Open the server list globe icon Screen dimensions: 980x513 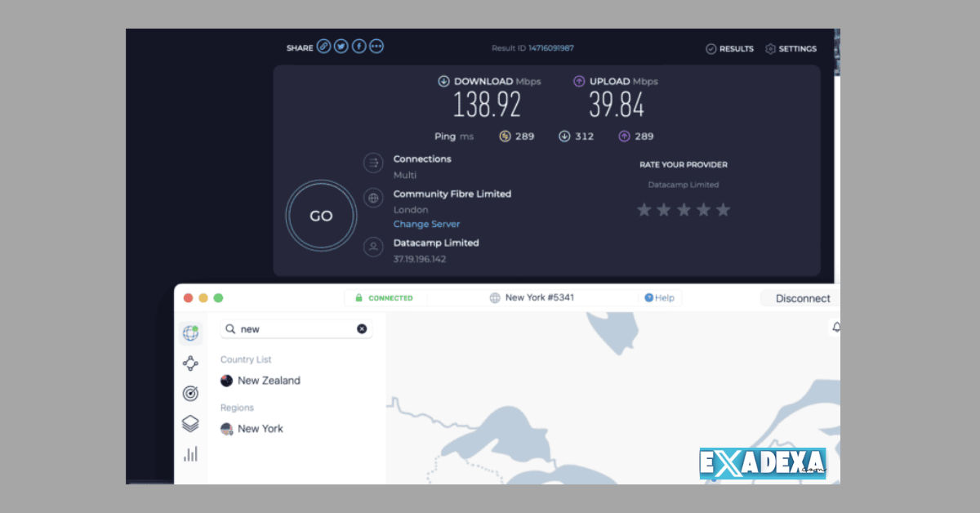tap(190, 334)
